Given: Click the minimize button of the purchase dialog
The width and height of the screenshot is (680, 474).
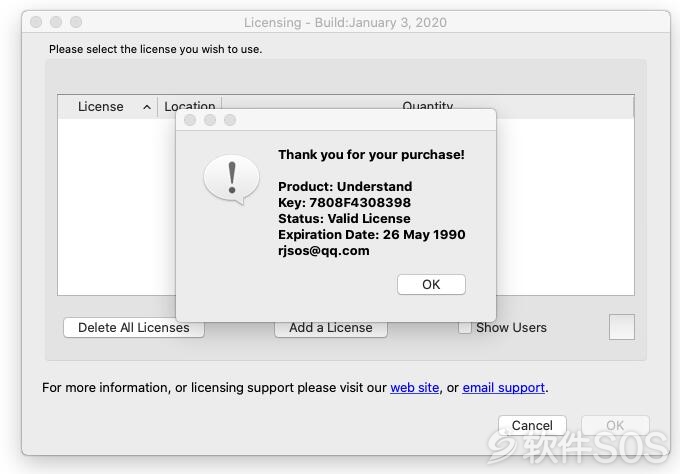Looking at the screenshot, I should coord(210,120).
